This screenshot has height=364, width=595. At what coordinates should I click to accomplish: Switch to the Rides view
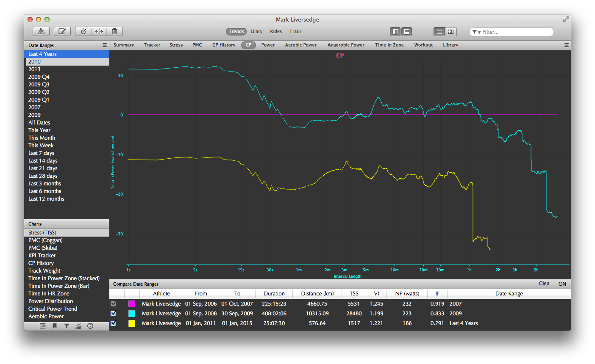[276, 31]
